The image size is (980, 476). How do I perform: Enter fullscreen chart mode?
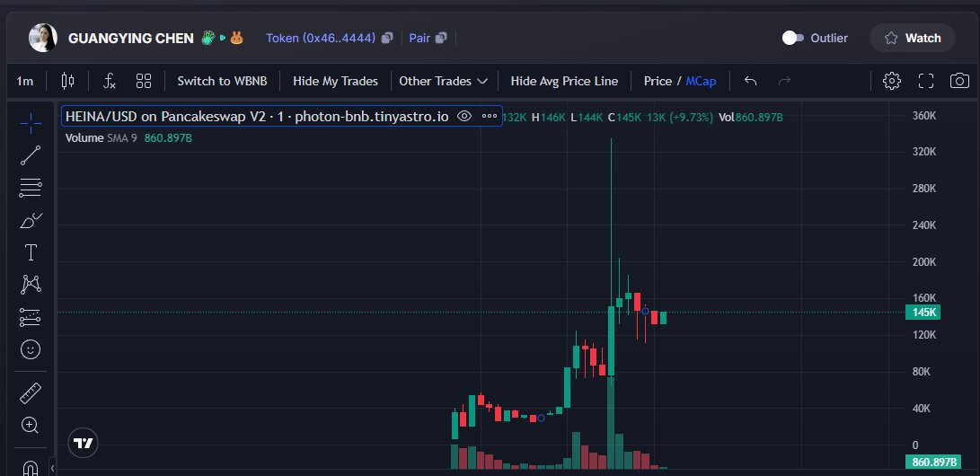coord(925,81)
